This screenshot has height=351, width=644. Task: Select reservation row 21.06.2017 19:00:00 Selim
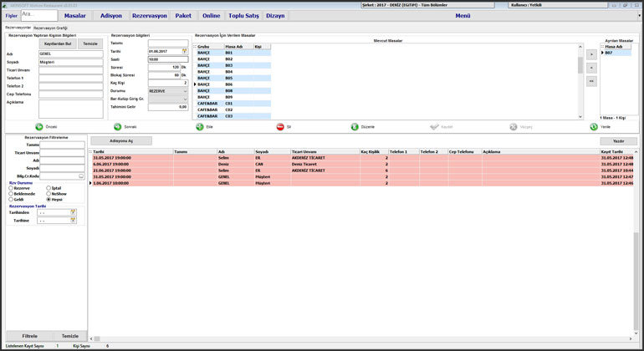click(x=361, y=170)
